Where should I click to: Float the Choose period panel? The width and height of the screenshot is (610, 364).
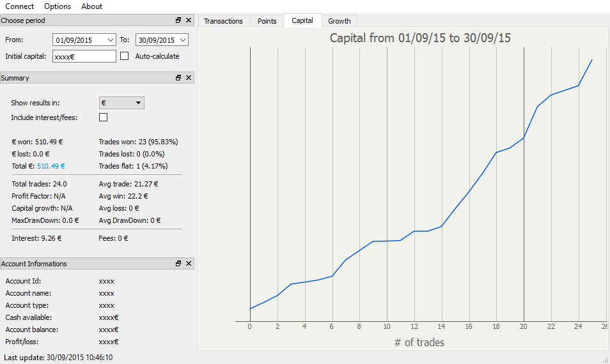point(178,20)
